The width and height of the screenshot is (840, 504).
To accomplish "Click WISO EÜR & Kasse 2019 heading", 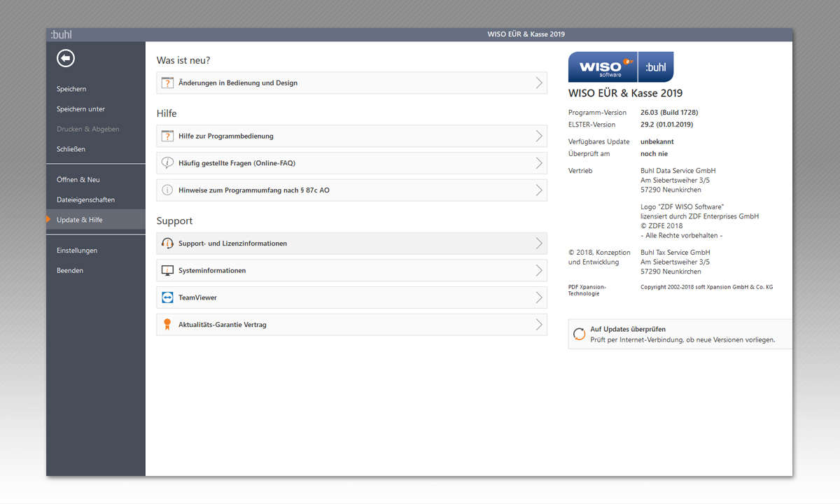I will [x=625, y=93].
